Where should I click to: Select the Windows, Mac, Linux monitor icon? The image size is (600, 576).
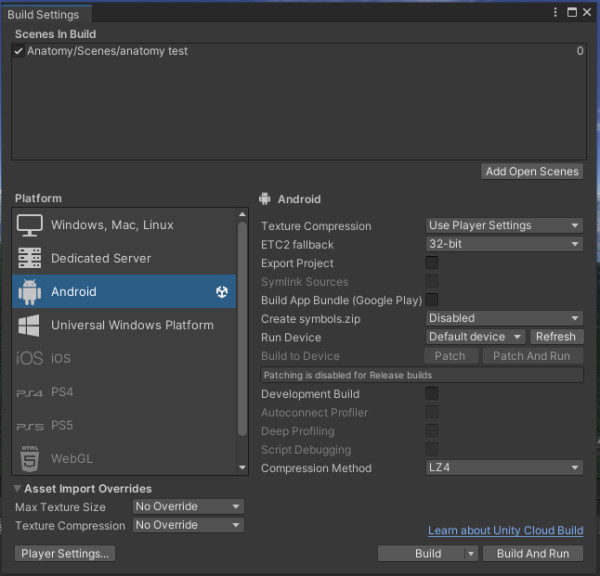click(29, 225)
